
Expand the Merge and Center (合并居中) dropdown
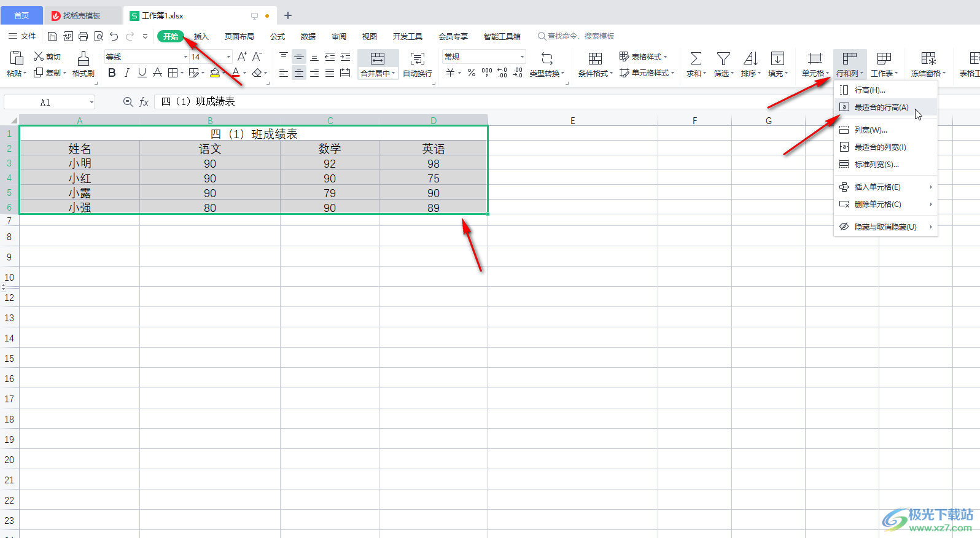(x=394, y=73)
